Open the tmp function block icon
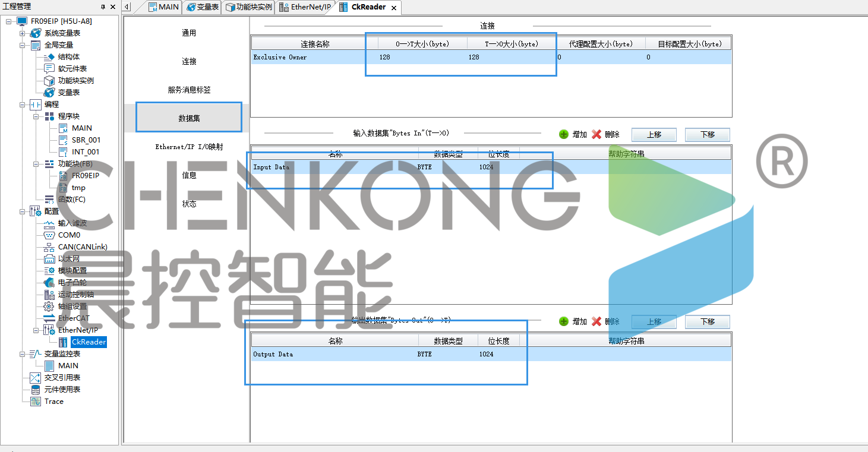The image size is (868, 452). click(x=63, y=188)
